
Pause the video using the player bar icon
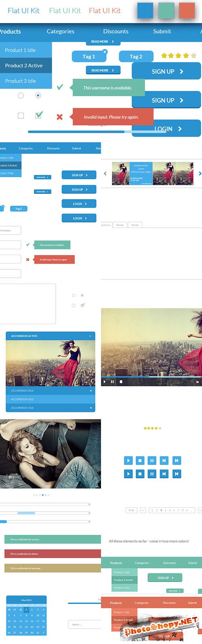[112, 382]
